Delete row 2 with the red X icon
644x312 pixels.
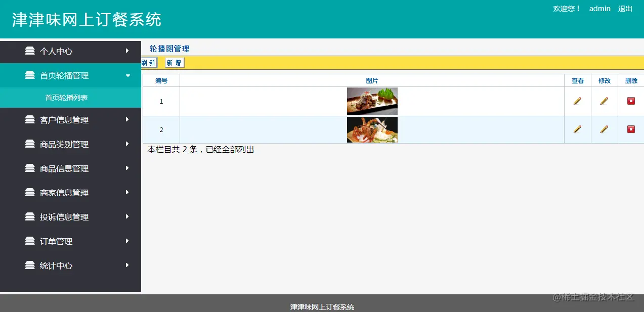click(x=631, y=129)
